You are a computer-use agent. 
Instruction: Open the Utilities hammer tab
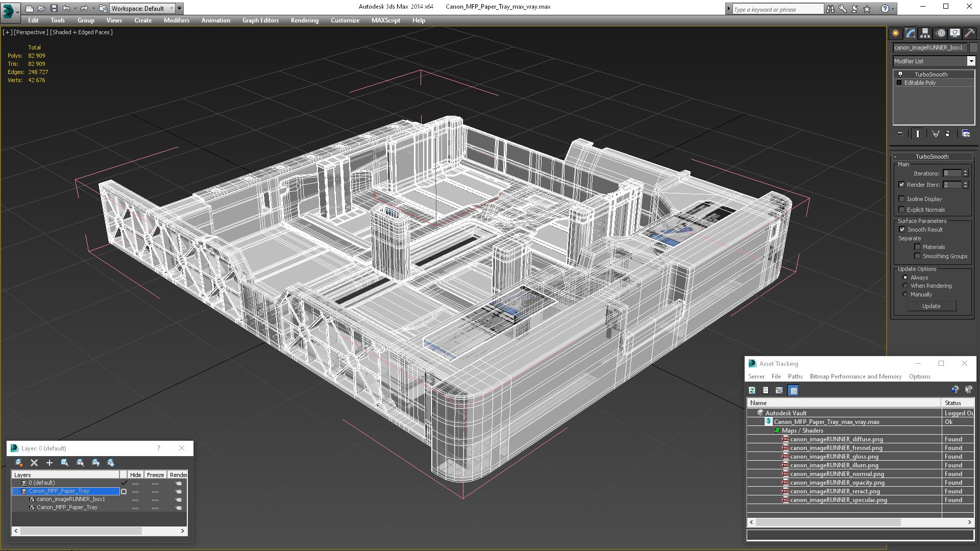pos(969,33)
